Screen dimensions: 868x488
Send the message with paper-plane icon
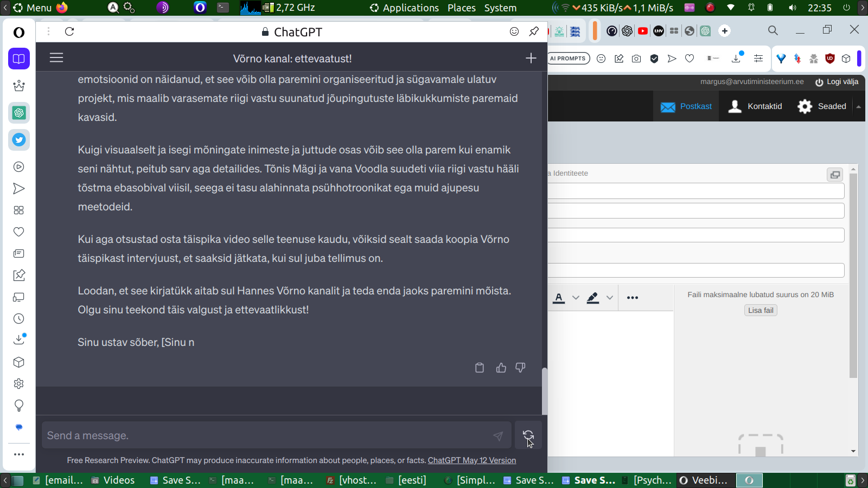[498, 435]
